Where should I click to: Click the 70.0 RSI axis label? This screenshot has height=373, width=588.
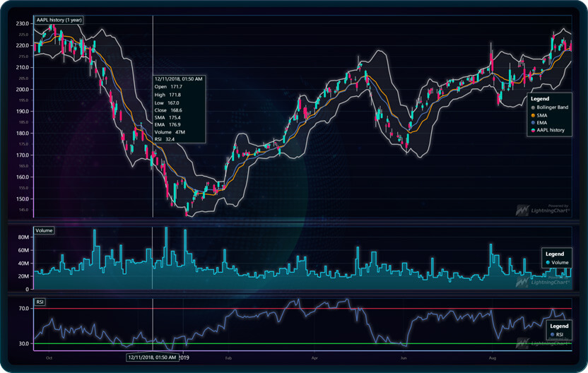(x=24, y=309)
